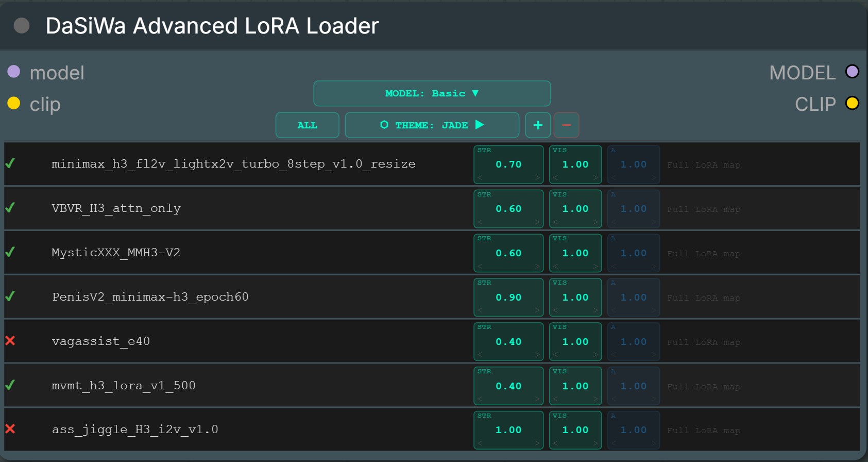Click Full LoRA map in the MysticXXX_MMH3-V2 row
868x462 pixels.
(x=704, y=254)
